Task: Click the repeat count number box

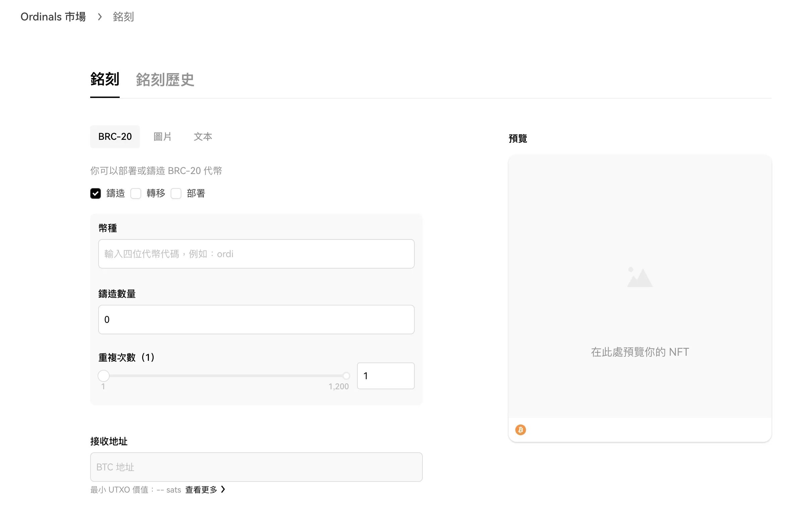Action: [x=386, y=376]
